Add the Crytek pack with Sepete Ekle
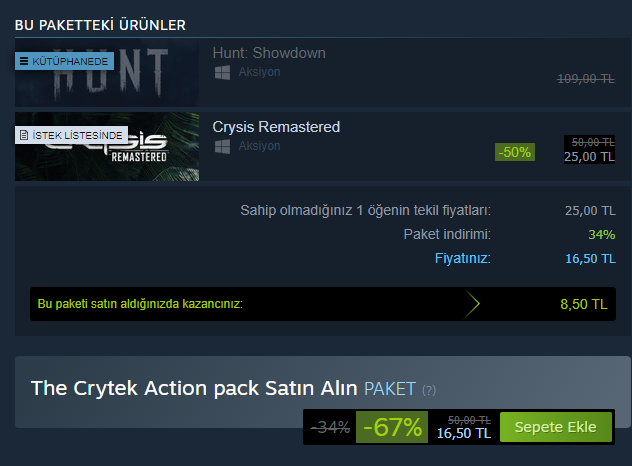 [555, 427]
